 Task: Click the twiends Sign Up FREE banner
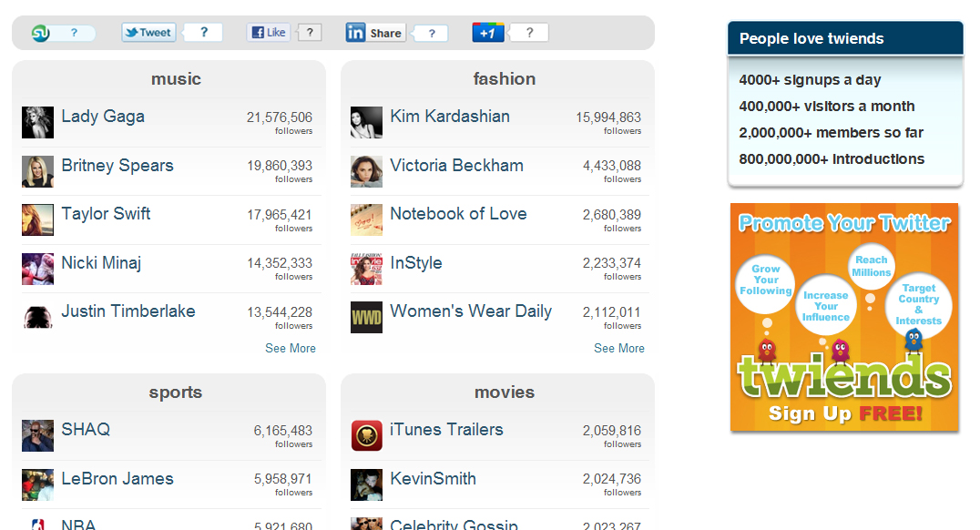tap(844, 318)
